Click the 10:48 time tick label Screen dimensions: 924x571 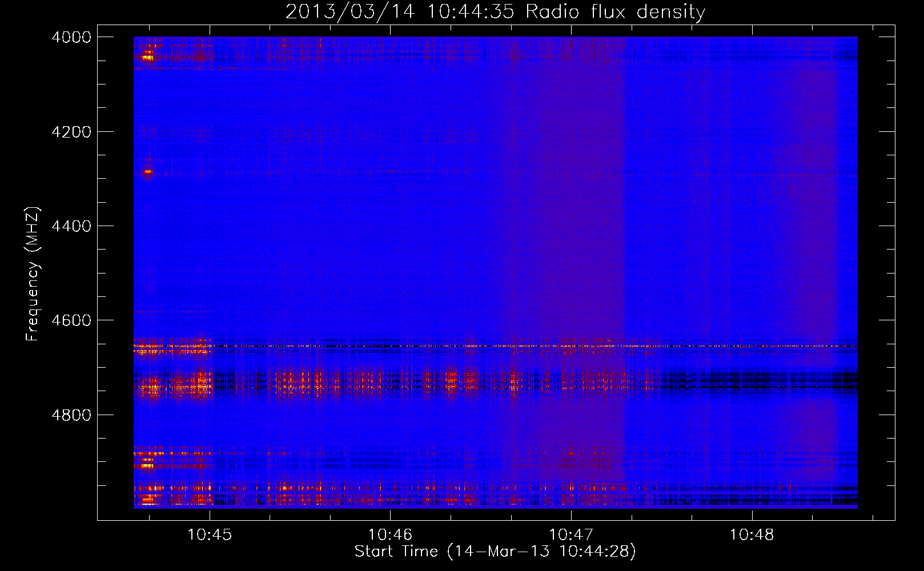(752, 535)
